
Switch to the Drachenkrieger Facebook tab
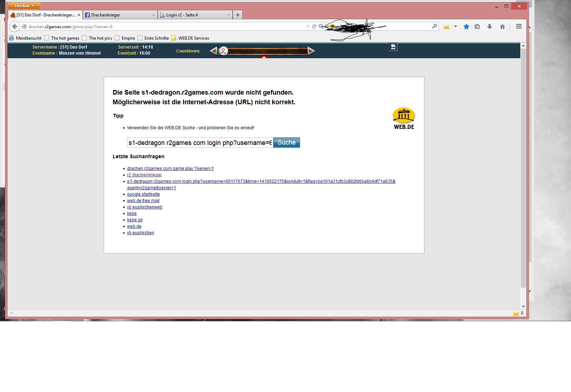(x=118, y=15)
